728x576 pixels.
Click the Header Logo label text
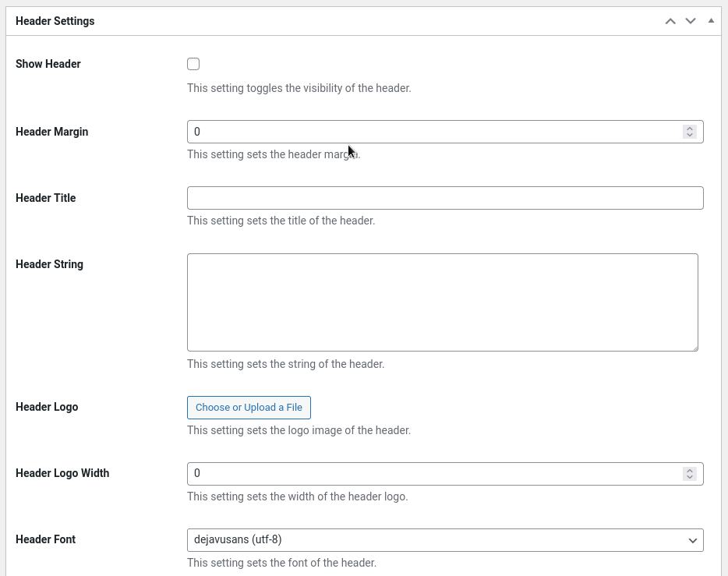47,407
